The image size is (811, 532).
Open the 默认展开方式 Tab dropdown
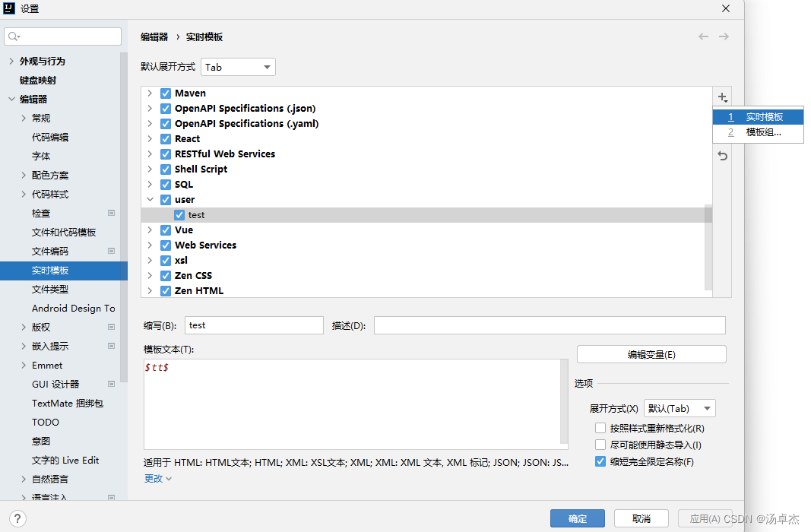coord(238,67)
